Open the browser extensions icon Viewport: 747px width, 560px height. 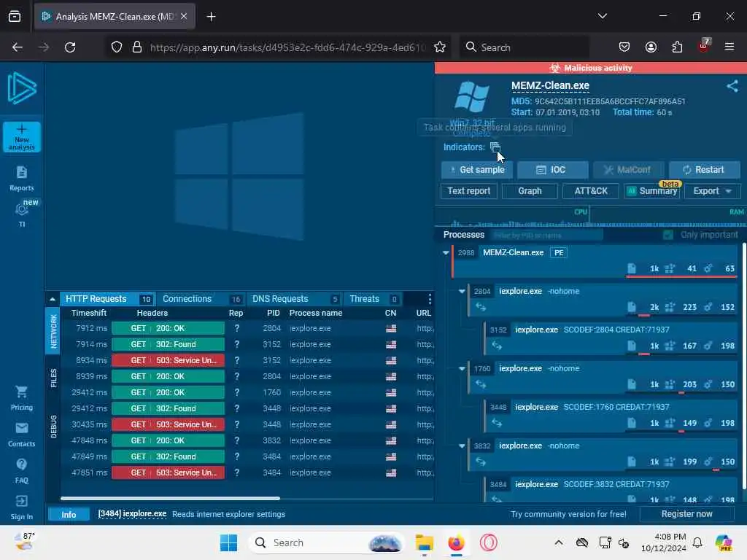(x=677, y=47)
